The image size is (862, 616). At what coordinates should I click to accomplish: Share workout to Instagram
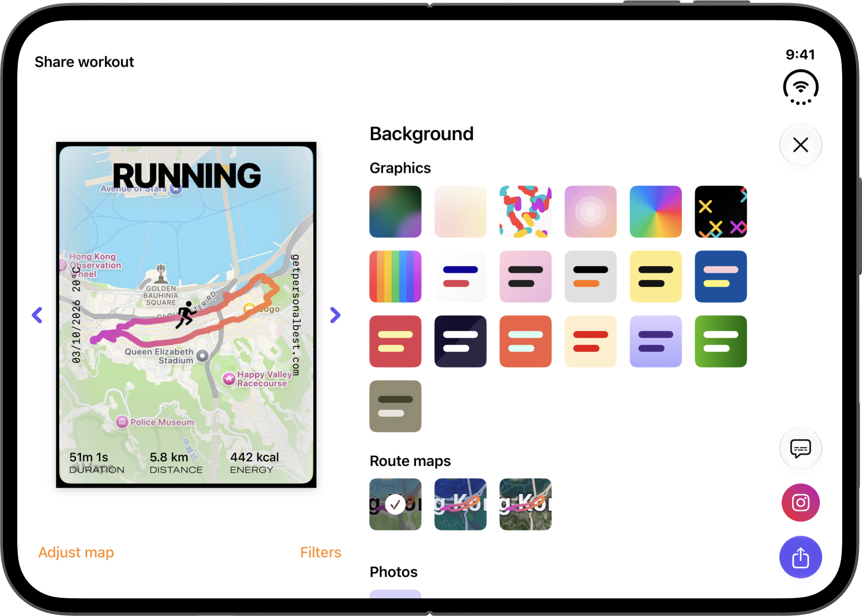801,503
